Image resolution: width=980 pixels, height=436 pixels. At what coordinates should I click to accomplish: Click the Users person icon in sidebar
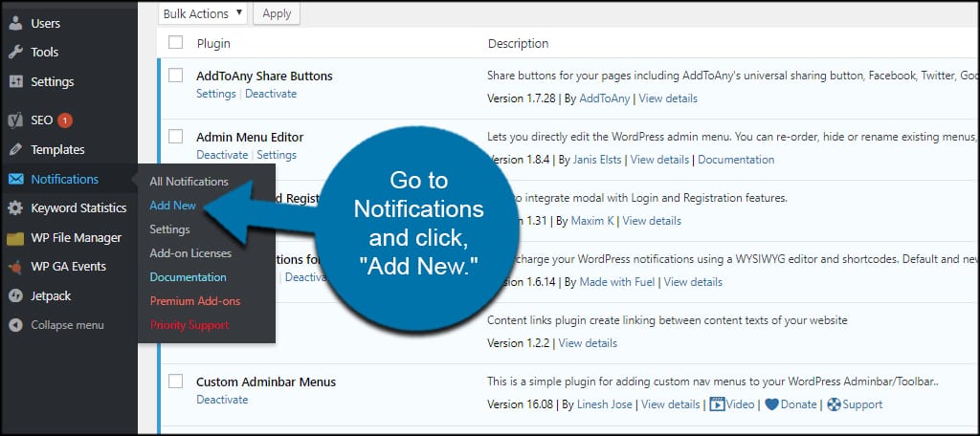[15, 24]
